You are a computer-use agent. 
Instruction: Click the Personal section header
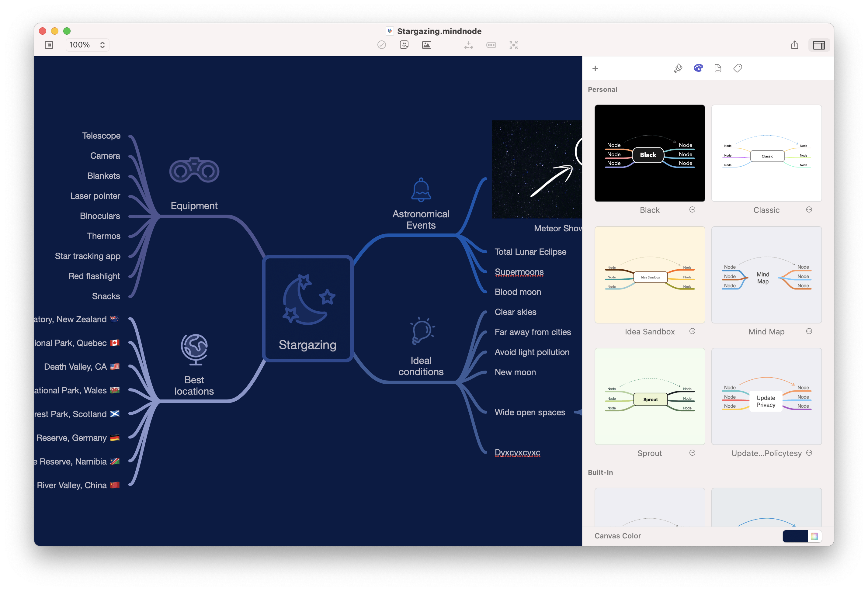602,89
